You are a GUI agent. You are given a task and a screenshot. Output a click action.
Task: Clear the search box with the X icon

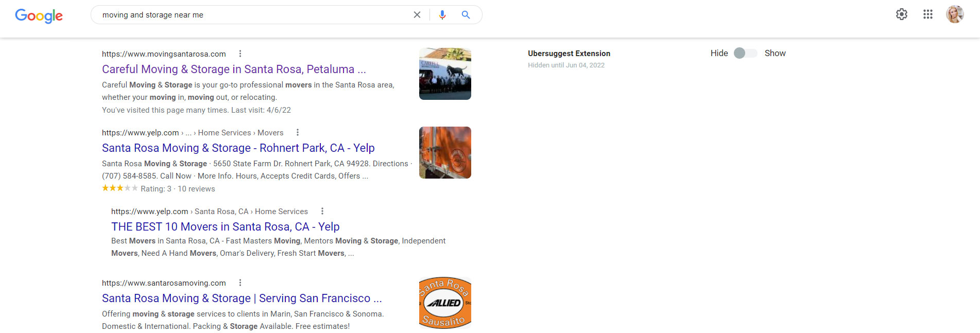tap(417, 15)
